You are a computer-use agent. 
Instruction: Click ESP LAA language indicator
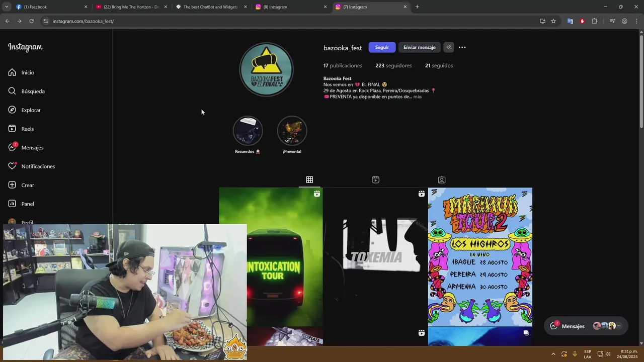[x=588, y=354]
